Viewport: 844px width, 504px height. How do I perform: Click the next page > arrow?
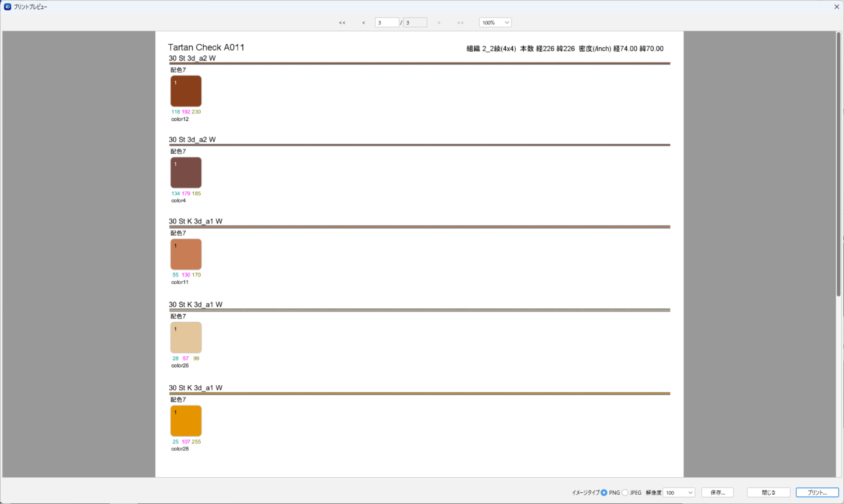[439, 23]
